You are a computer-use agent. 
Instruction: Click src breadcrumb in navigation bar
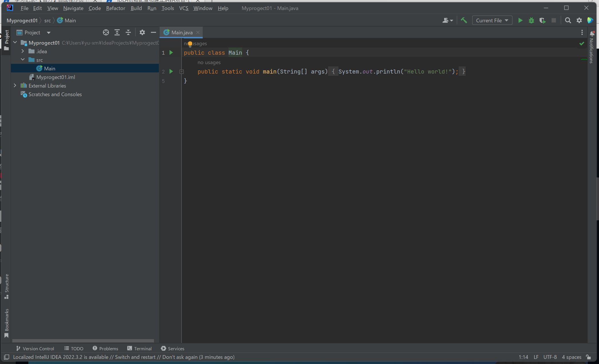pos(48,20)
